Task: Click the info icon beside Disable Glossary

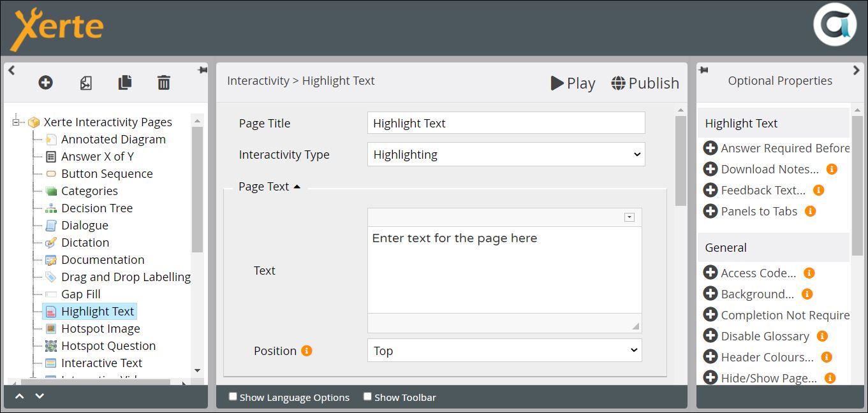Action: click(x=822, y=336)
